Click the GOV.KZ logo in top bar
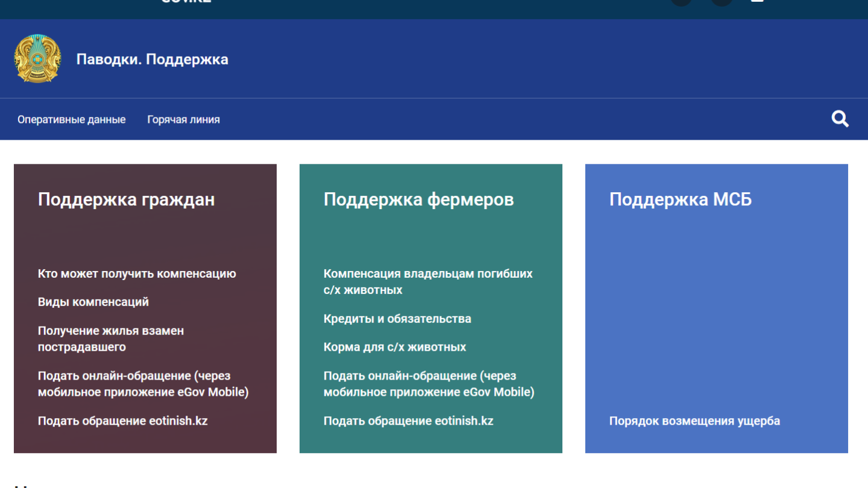This screenshot has width=868, height=488. pyautogui.click(x=186, y=2)
